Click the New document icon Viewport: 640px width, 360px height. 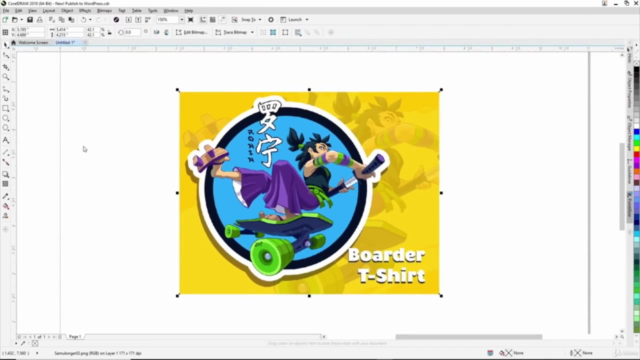pos(5,20)
